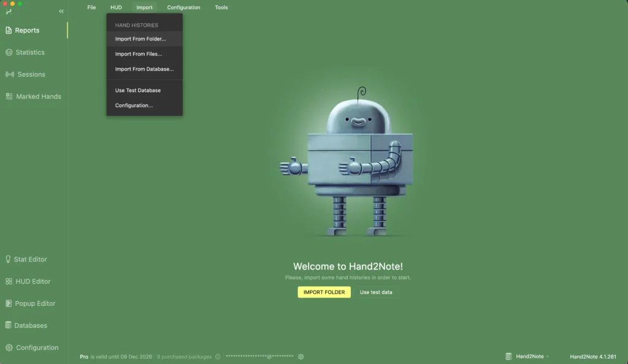The image size is (628, 364).
Task: Click the Hand2Note logo icon
Action: click(x=9, y=12)
